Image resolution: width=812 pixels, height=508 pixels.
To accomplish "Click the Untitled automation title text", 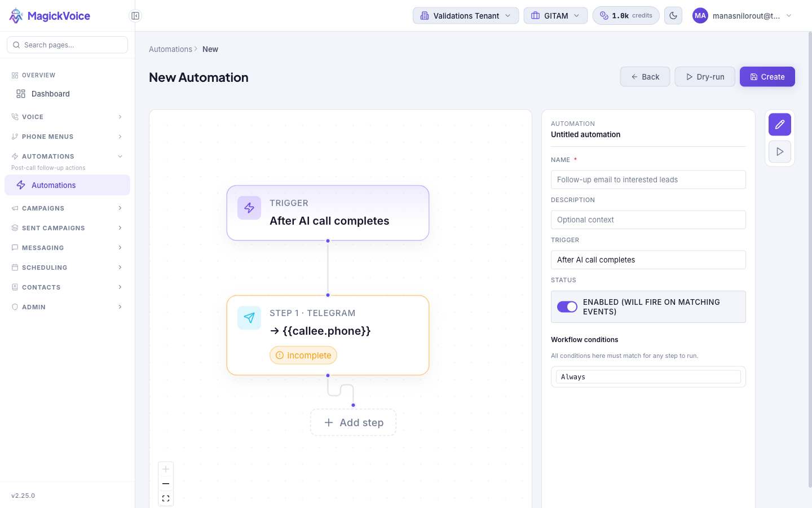I will coord(585,134).
